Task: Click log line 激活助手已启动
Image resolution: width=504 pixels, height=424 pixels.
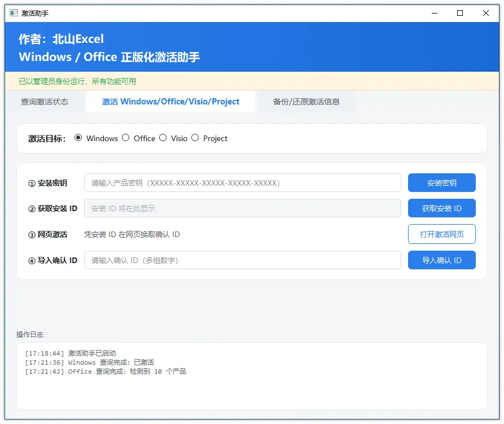Action: 71,353
